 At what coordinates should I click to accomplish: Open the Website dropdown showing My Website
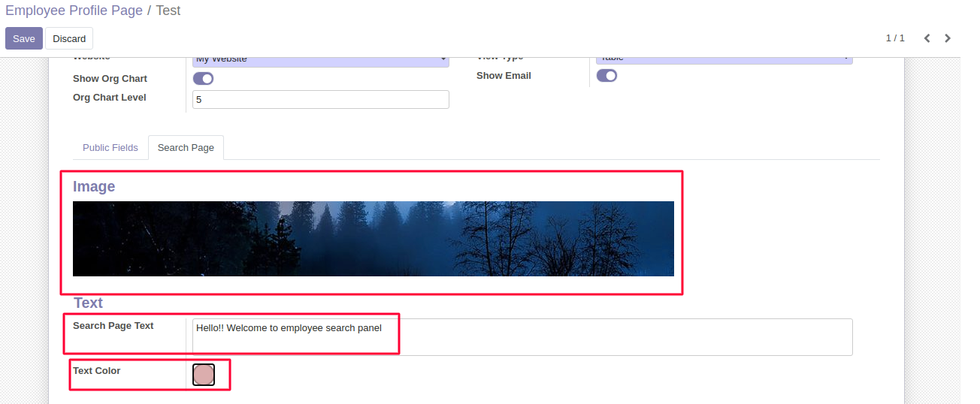(x=320, y=60)
